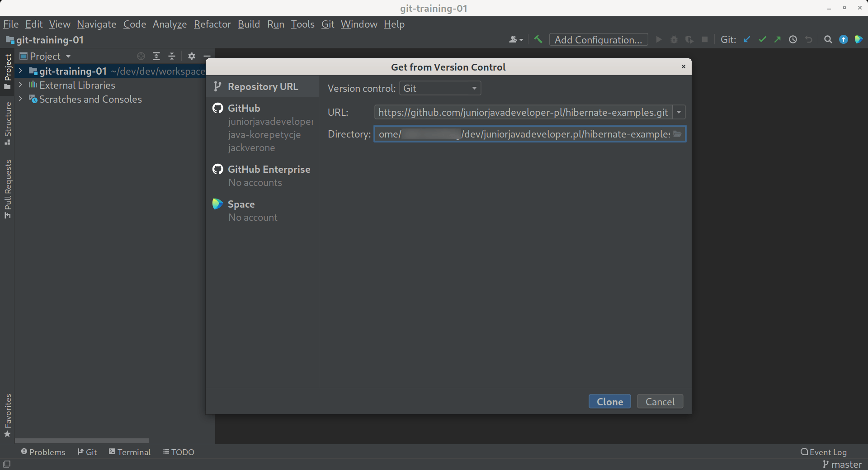Open the TODO tool window
Screen dimensions: 868x470
tap(179, 452)
